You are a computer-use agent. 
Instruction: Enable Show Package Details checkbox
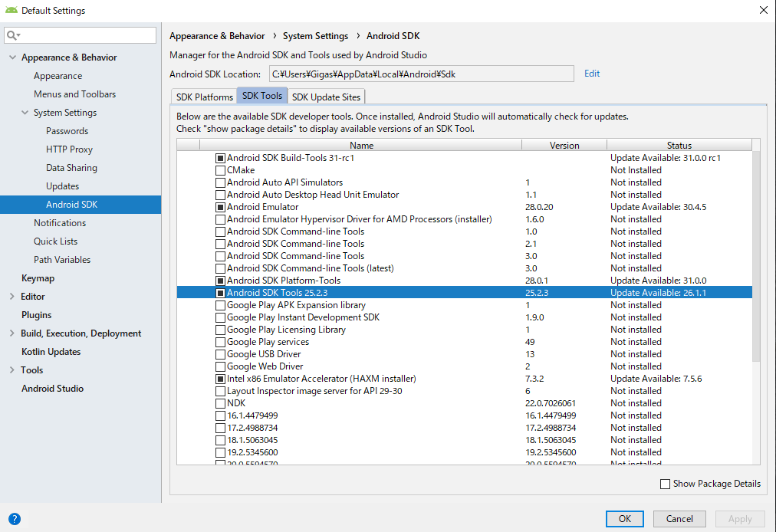coord(665,484)
